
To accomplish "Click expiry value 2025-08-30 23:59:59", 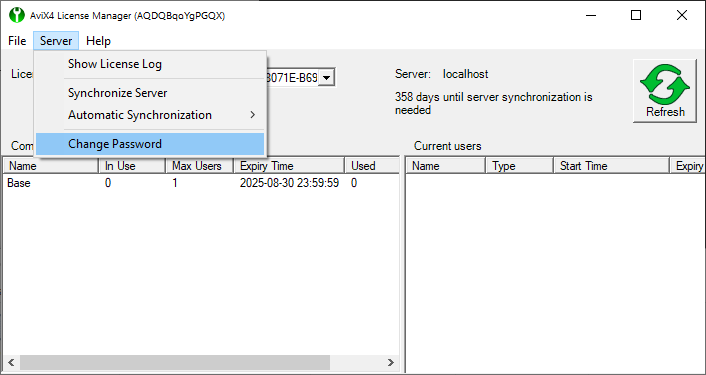I will coord(289,183).
